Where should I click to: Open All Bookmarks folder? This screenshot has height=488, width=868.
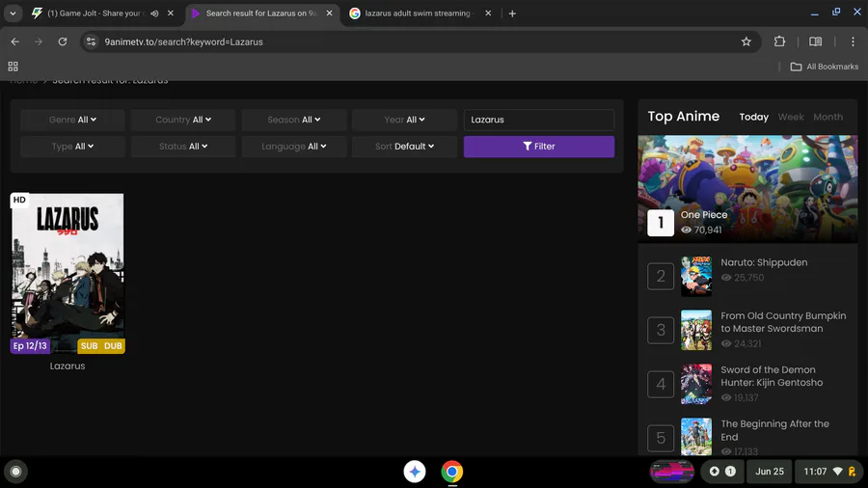[825, 67]
